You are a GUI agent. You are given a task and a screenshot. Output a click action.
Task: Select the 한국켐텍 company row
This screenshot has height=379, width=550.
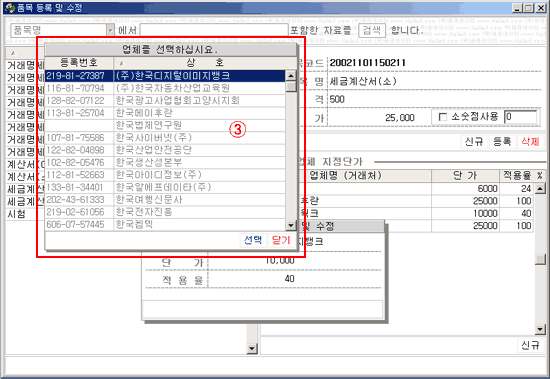coord(166,224)
